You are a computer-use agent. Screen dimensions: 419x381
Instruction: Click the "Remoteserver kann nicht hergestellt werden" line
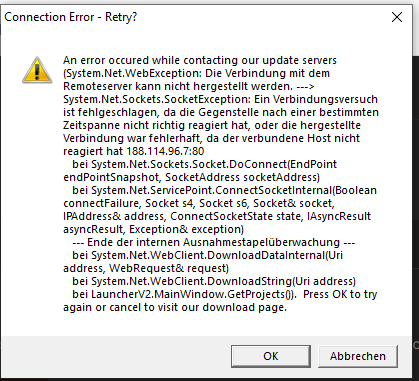[x=189, y=86]
